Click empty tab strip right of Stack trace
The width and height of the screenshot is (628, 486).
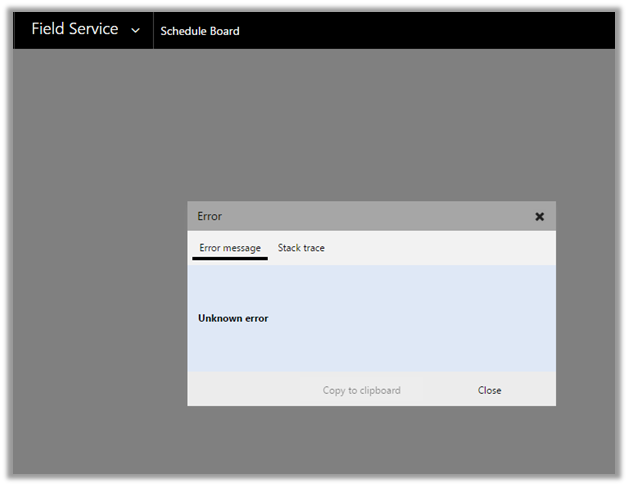(440, 248)
